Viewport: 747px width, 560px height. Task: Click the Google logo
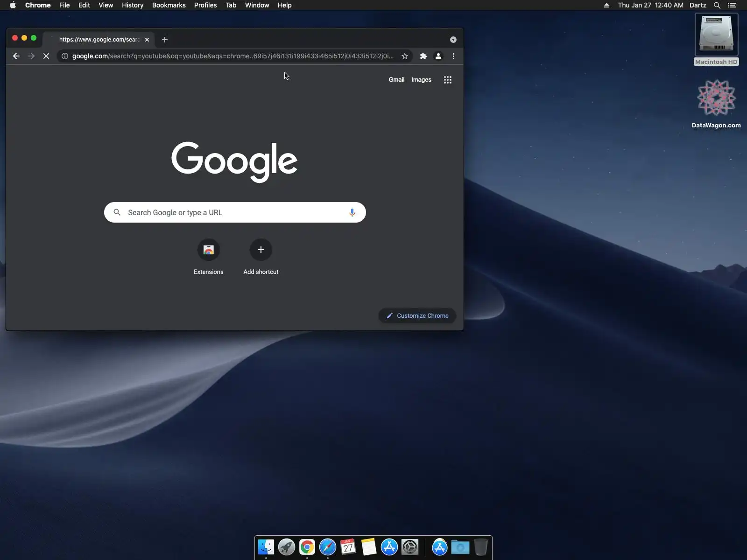coord(234,161)
